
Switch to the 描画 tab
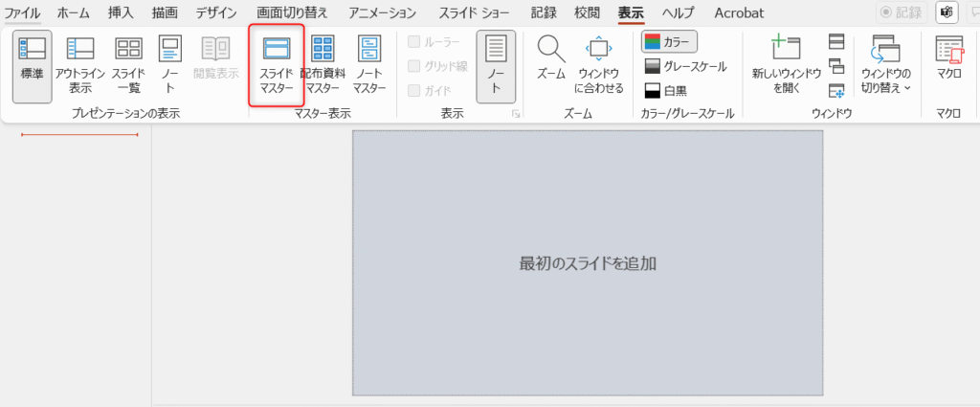[x=165, y=12]
